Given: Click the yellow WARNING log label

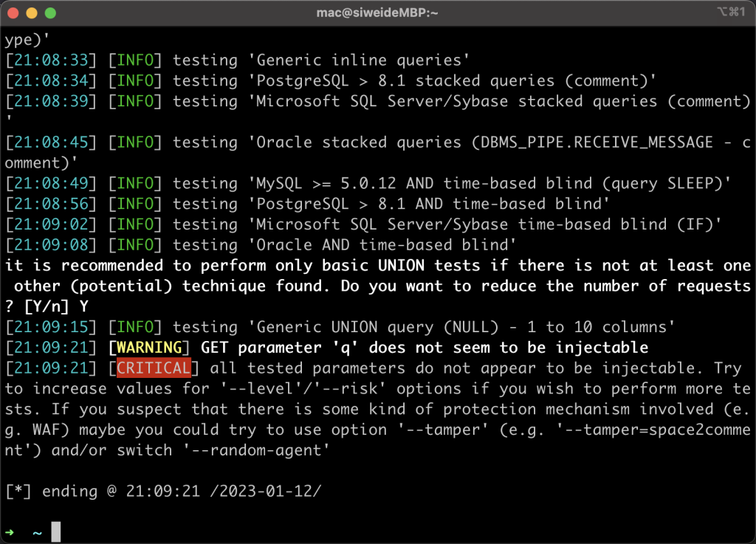Looking at the screenshot, I should [149, 348].
